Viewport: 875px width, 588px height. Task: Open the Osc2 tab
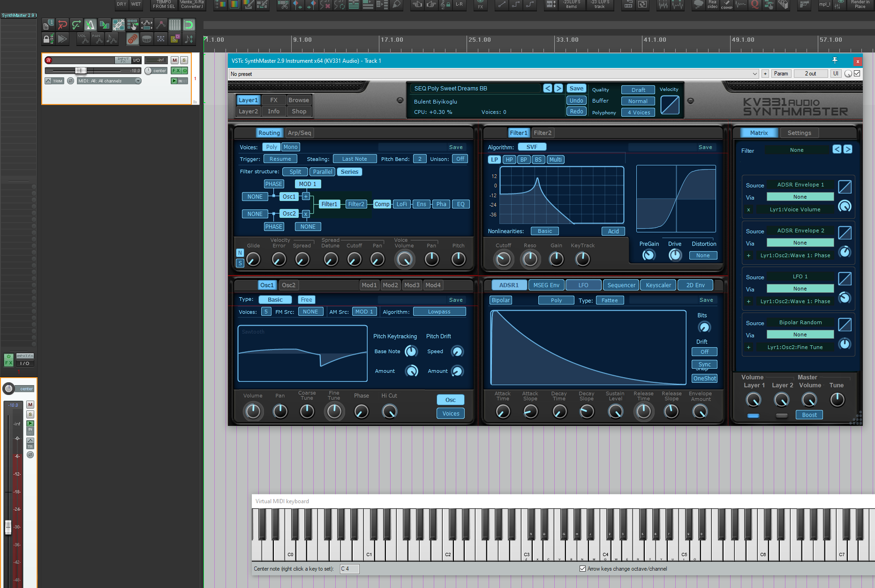point(289,285)
